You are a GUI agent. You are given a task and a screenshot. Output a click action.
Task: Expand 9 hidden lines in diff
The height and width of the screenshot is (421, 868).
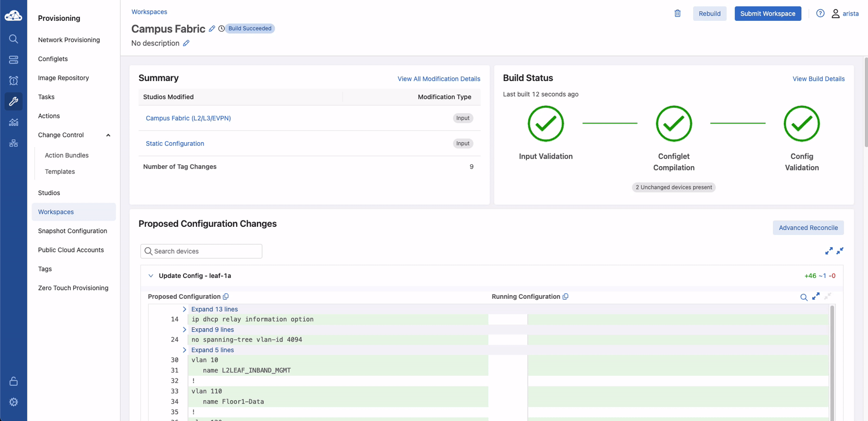pos(212,330)
